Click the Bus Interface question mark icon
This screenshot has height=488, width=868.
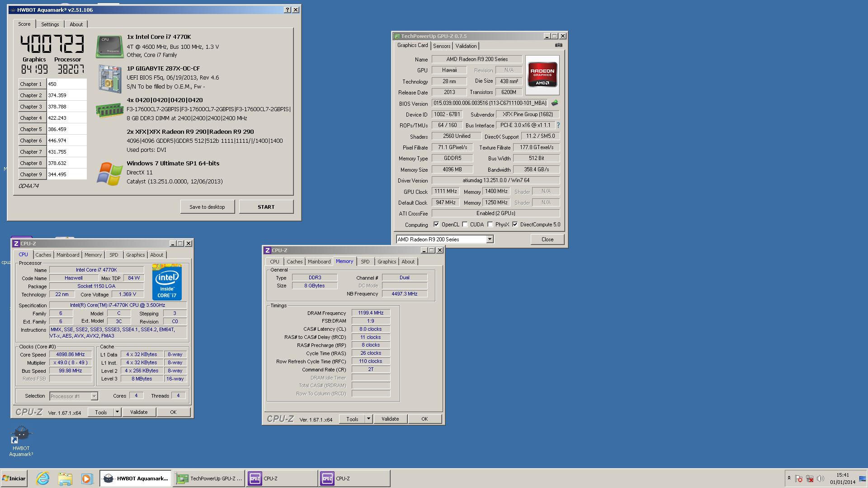558,125
